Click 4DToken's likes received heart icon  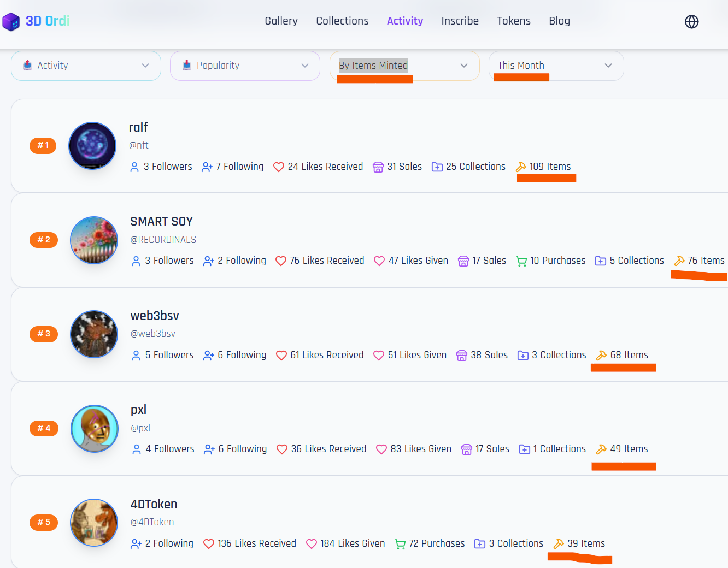208,544
